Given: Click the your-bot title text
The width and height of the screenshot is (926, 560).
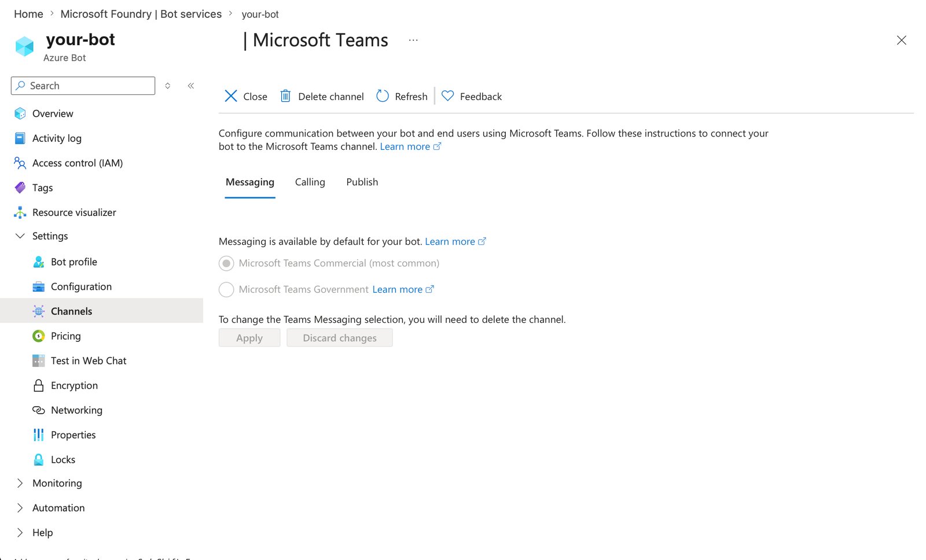Looking at the screenshot, I should [80, 39].
